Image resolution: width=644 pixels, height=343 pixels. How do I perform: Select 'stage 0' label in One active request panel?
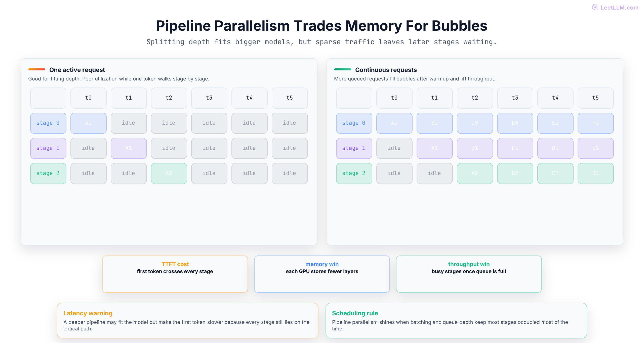click(48, 123)
